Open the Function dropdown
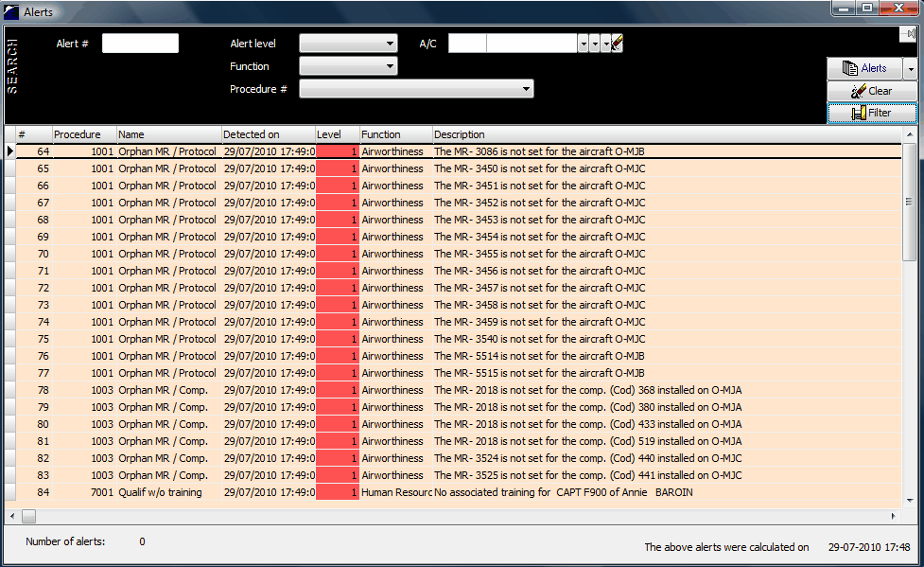The width and height of the screenshot is (924, 567). coord(348,66)
